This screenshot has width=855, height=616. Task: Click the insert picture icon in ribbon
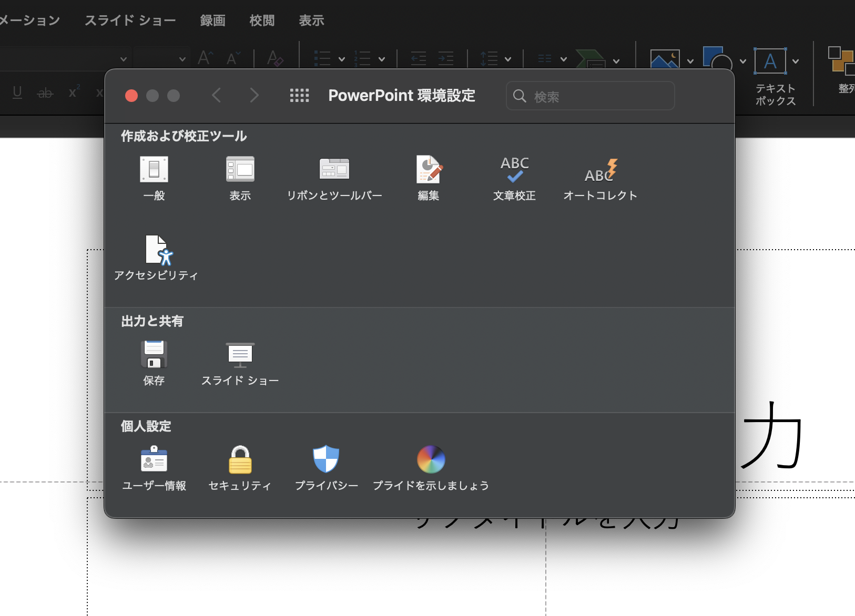pyautogui.click(x=665, y=59)
